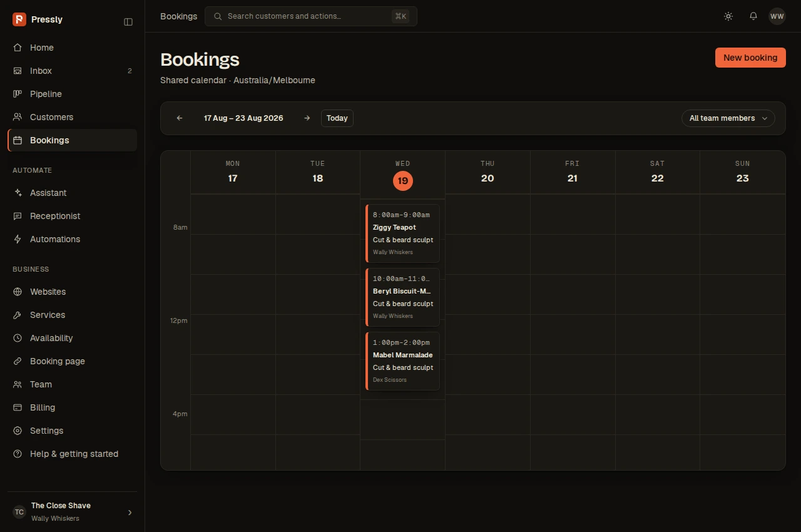Click the Availability clock icon
Screen dimensions: 801x532
point(18,338)
